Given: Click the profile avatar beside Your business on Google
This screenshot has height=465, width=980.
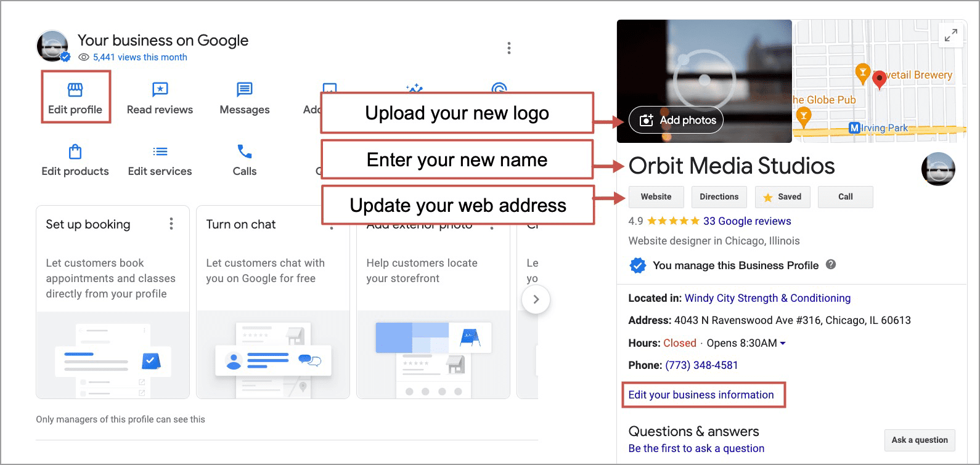Looking at the screenshot, I should tap(53, 46).
